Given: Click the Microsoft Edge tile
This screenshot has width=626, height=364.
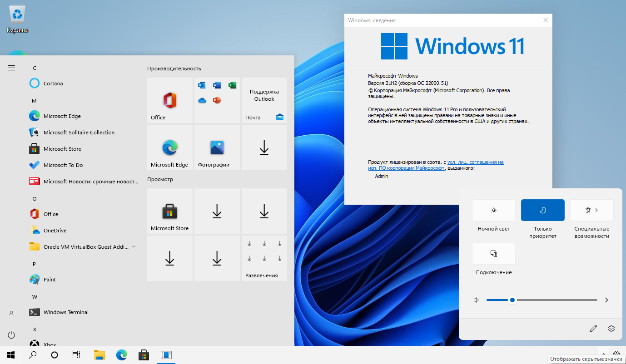Looking at the screenshot, I should tap(170, 148).
